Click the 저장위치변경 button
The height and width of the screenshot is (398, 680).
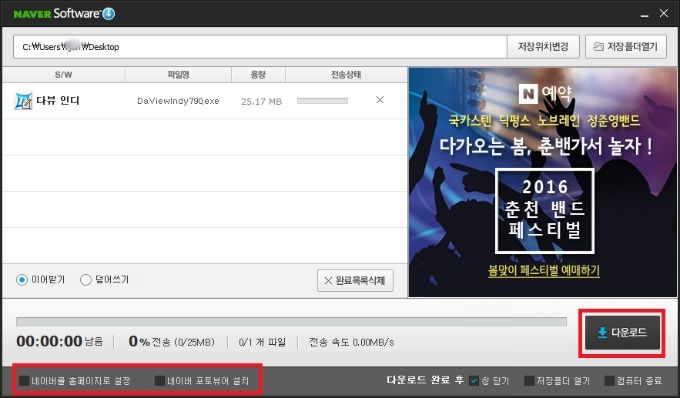pyautogui.click(x=543, y=46)
